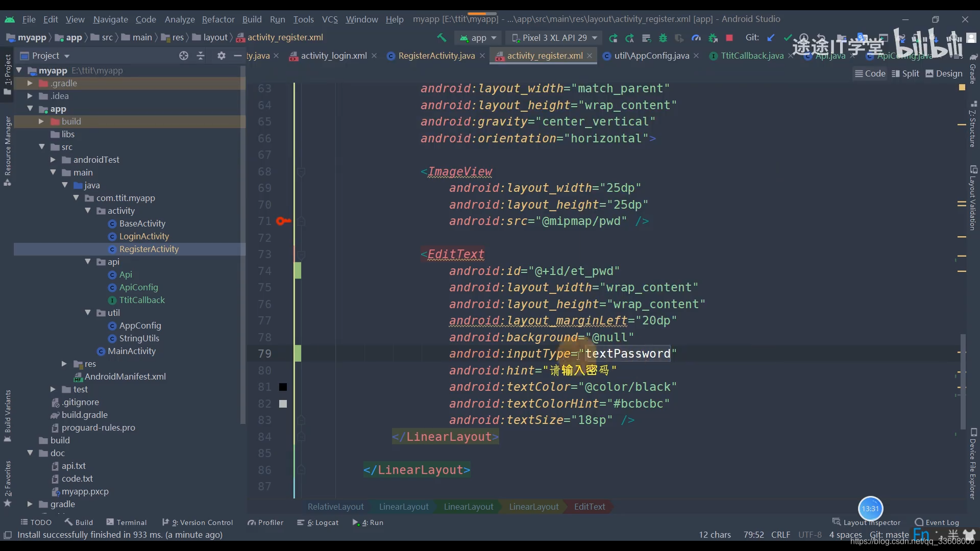Click the Make Project hammer icon
Image resolution: width=980 pixels, height=551 pixels.
click(x=442, y=38)
